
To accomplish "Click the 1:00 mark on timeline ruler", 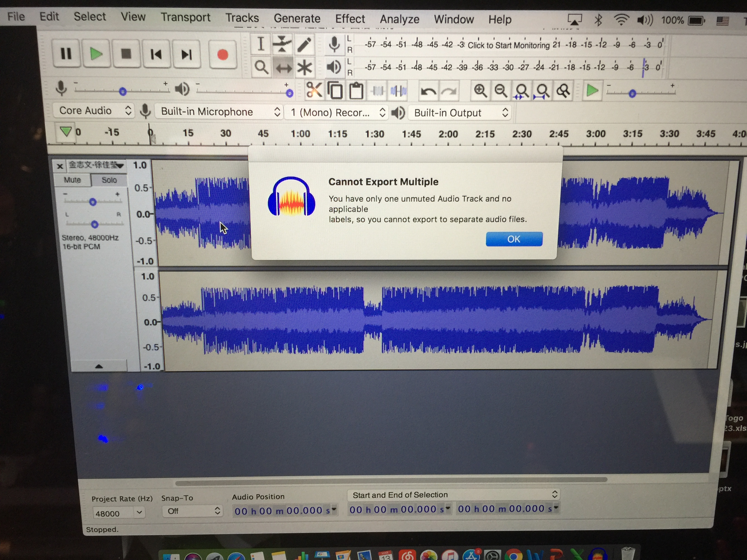I will pos(300,134).
